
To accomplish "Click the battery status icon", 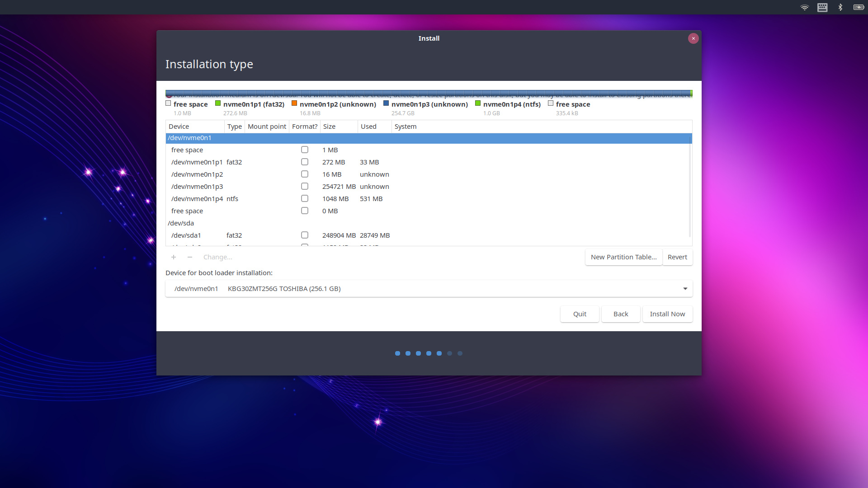I will pos(859,7).
